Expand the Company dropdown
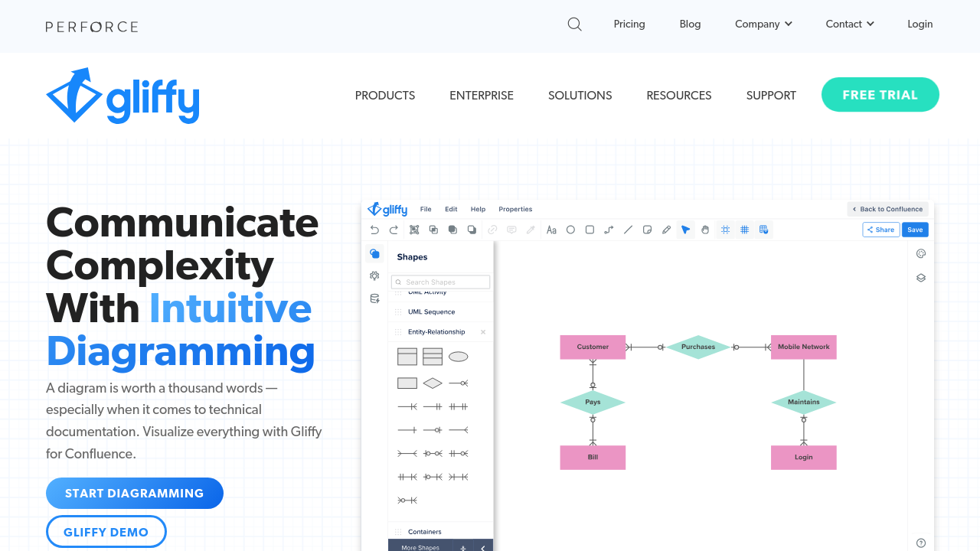 coord(763,24)
